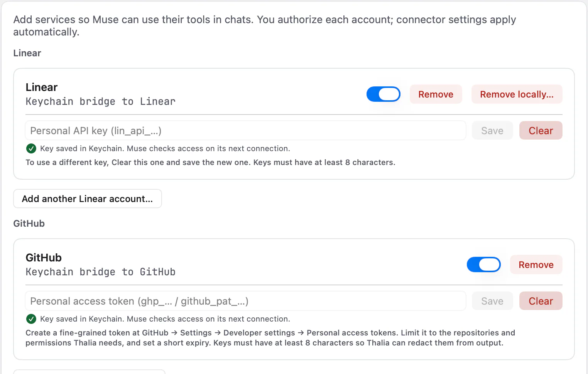Click Linear 'Key saved in Keychain' status
The height and width of the screenshot is (374, 588).
point(165,148)
